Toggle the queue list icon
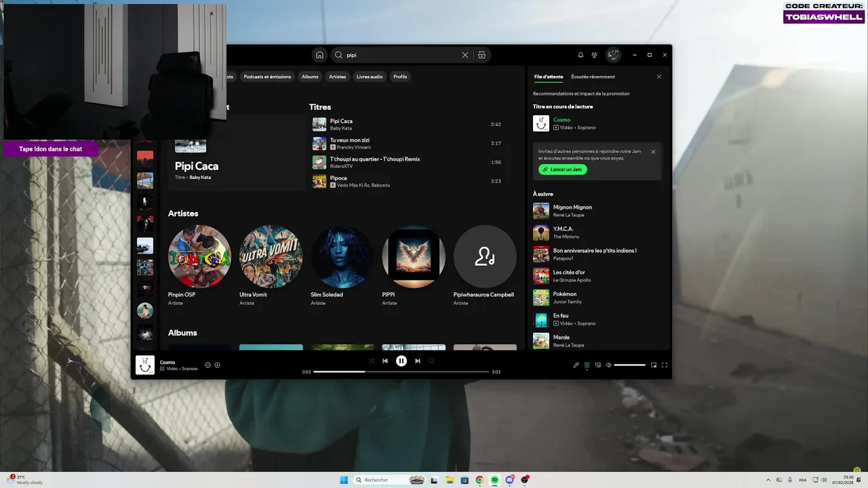 [587, 365]
